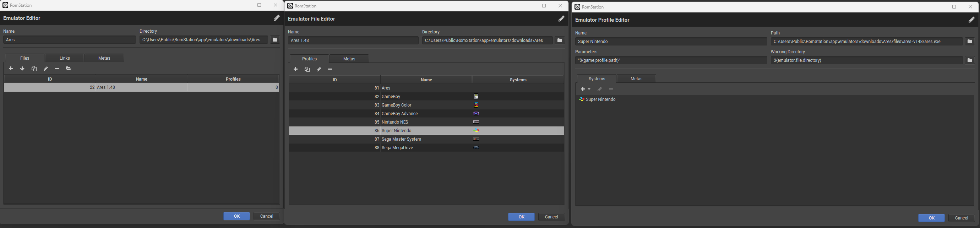
Task: Click the Sega MegaDrive system icon
Action: click(476, 147)
